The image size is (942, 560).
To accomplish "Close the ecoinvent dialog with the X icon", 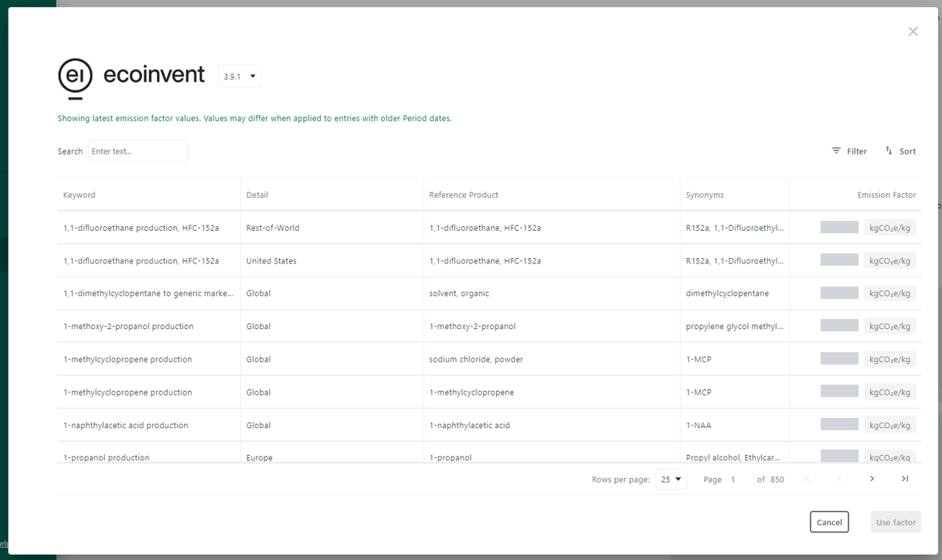I will pyautogui.click(x=913, y=32).
